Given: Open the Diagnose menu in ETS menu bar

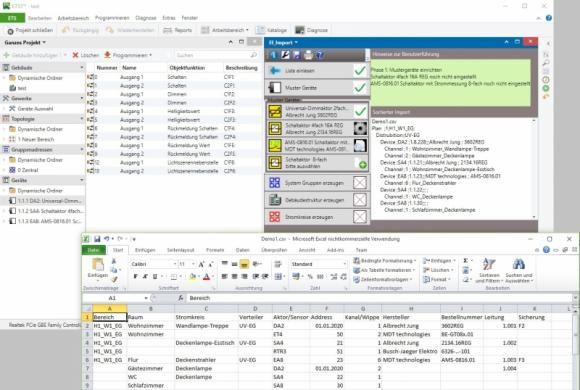Looking at the screenshot, I should tap(146, 18).
